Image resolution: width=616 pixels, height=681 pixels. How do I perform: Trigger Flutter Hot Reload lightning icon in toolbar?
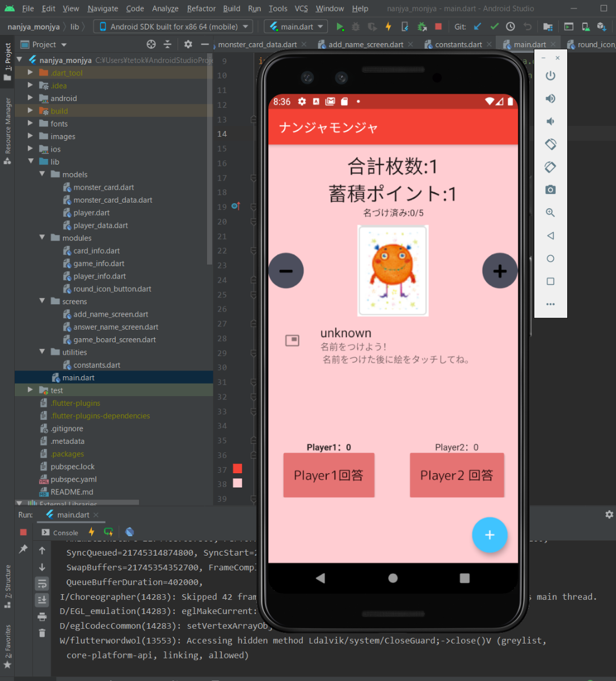point(389,27)
